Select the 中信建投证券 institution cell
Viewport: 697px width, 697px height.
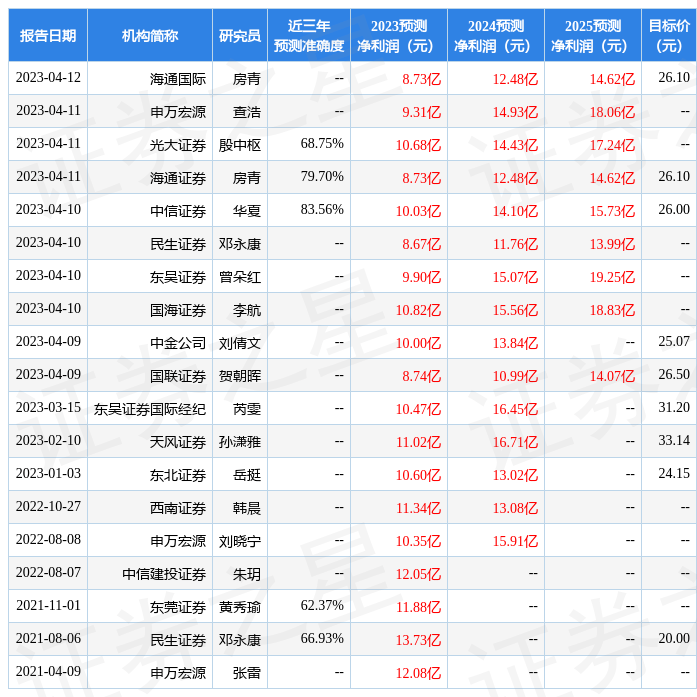pos(164,574)
